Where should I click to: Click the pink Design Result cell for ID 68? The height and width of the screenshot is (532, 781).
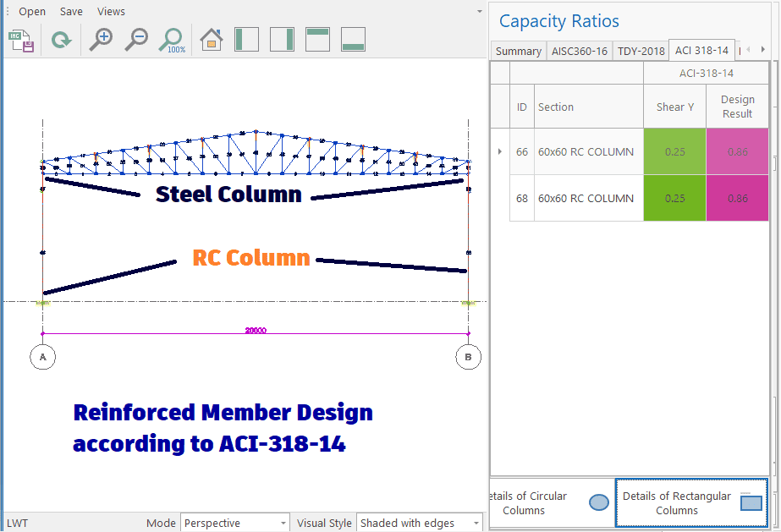point(737,199)
